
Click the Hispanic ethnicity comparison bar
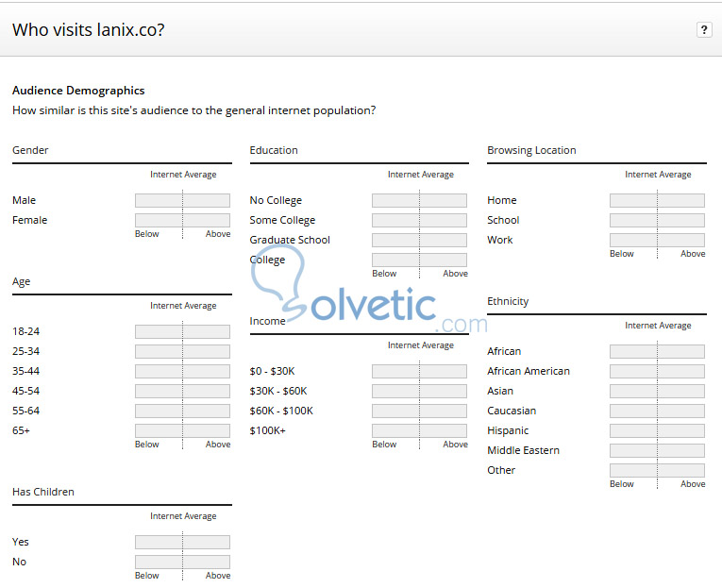[657, 430]
